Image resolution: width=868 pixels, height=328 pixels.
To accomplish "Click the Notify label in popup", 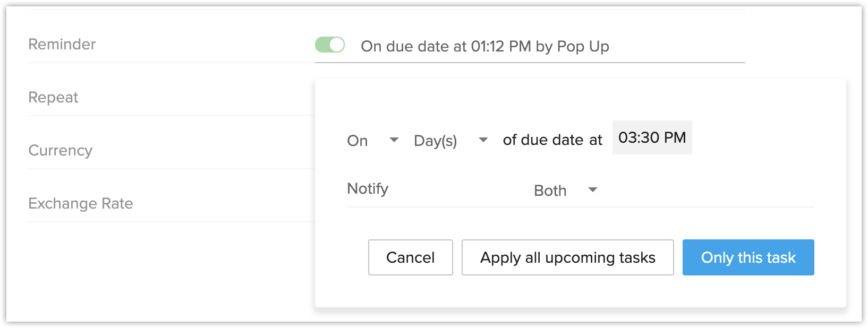I will point(368,189).
